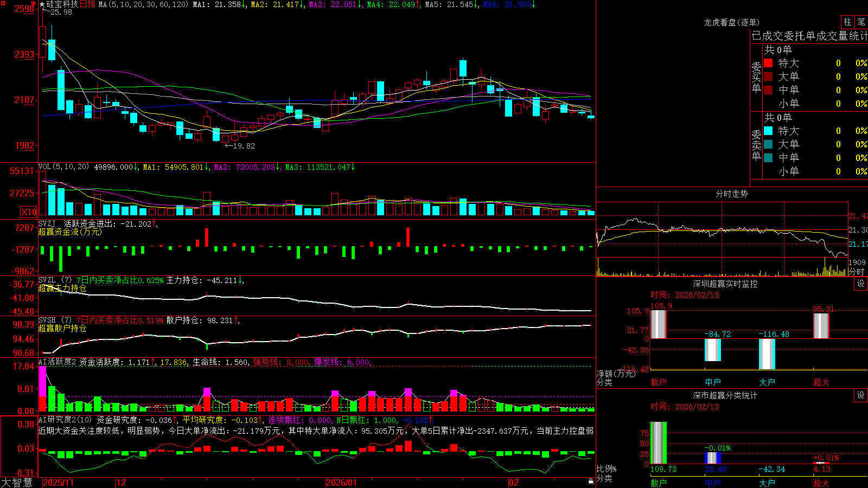Switch Dragon-Tiger panel to 柱 (bar) view
868x488 pixels.
pos(847,22)
